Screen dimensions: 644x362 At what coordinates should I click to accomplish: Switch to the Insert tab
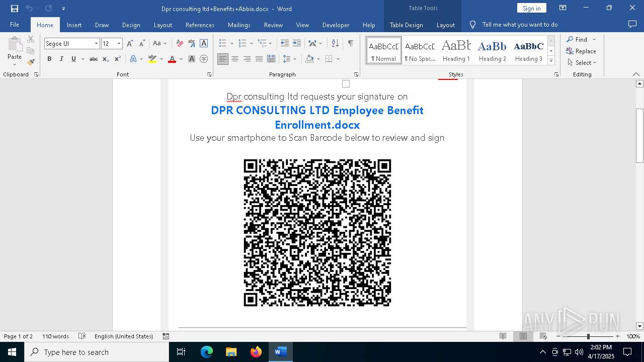point(74,25)
